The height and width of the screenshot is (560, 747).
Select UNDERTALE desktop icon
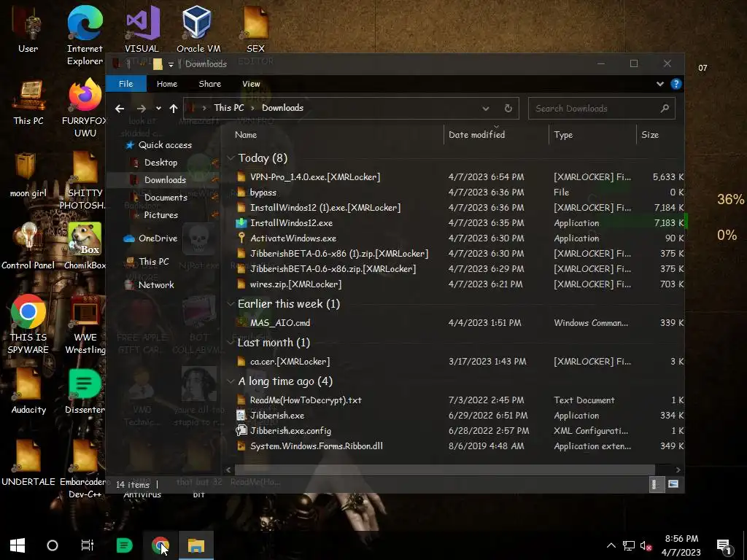(x=28, y=463)
